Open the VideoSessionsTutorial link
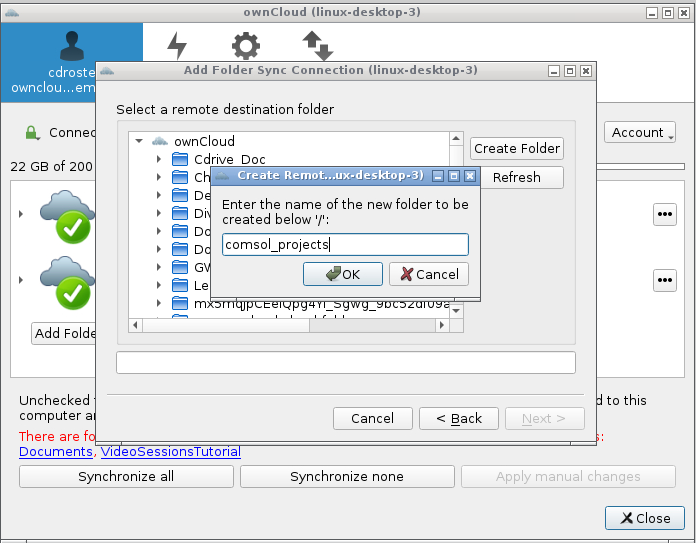696x543 pixels. coord(170,452)
